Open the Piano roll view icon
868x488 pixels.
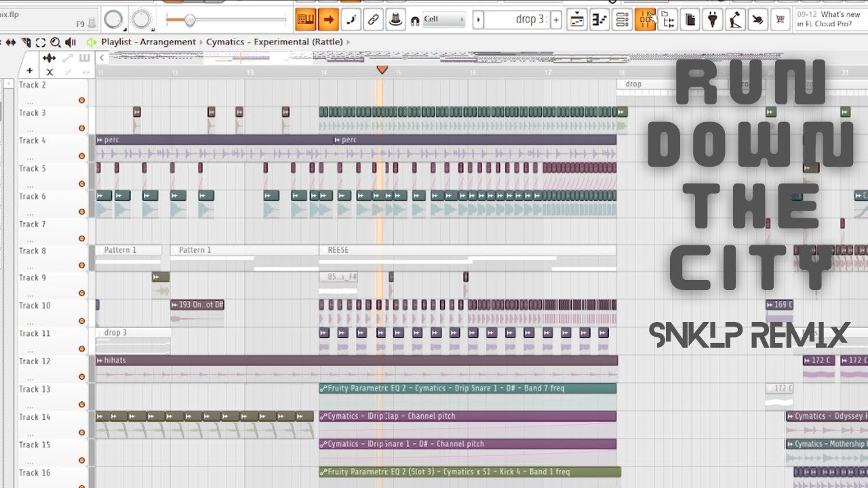pyautogui.click(x=599, y=20)
